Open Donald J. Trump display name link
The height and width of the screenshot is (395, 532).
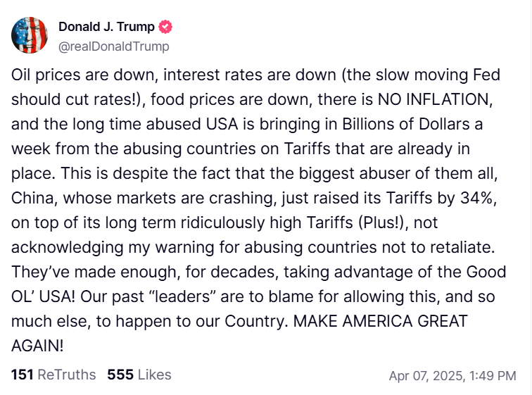coord(108,27)
